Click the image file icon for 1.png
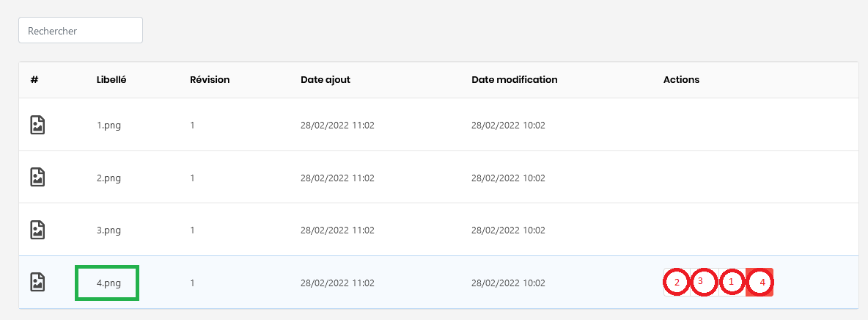 tap(37, 125)
